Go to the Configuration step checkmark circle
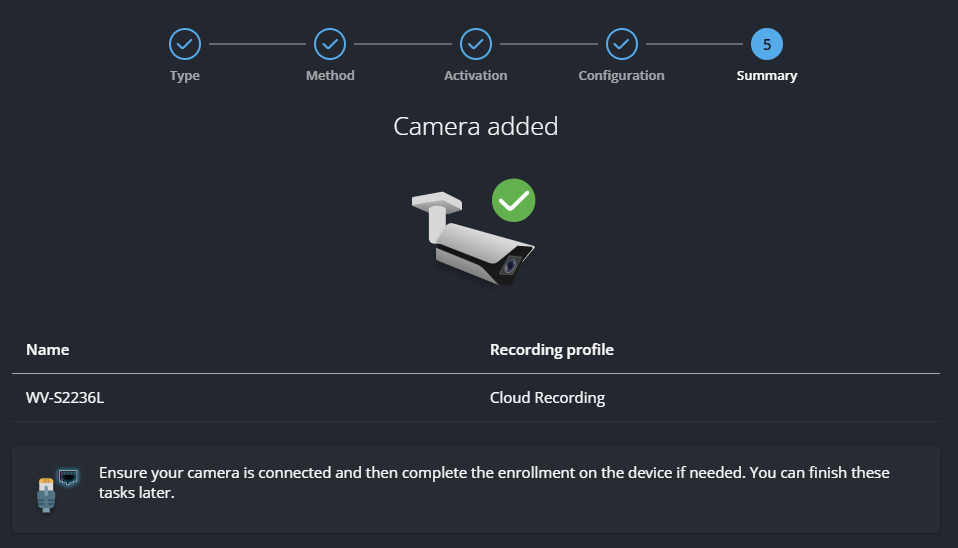958x548 pixels. 621,44
